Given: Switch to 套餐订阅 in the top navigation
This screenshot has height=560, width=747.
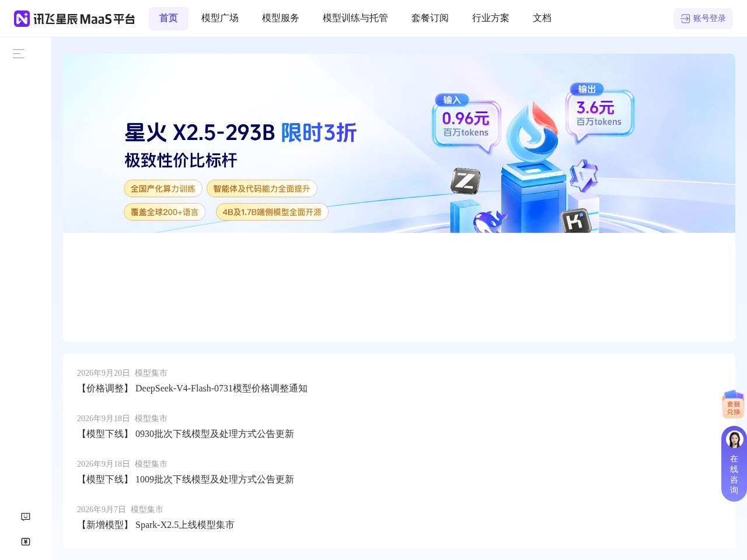Looking at the screenshot, I should pyautogui.click(x=430, y=19).
